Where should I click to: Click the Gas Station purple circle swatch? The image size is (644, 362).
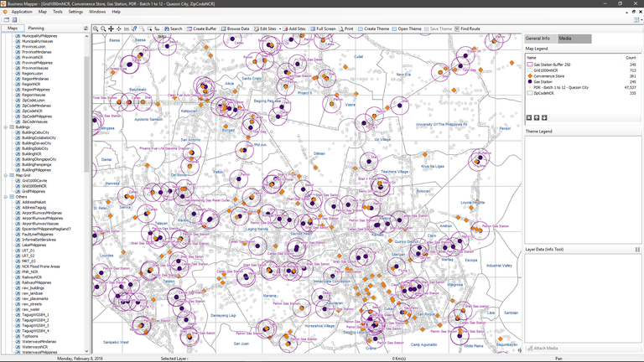(x=530, y=81)
